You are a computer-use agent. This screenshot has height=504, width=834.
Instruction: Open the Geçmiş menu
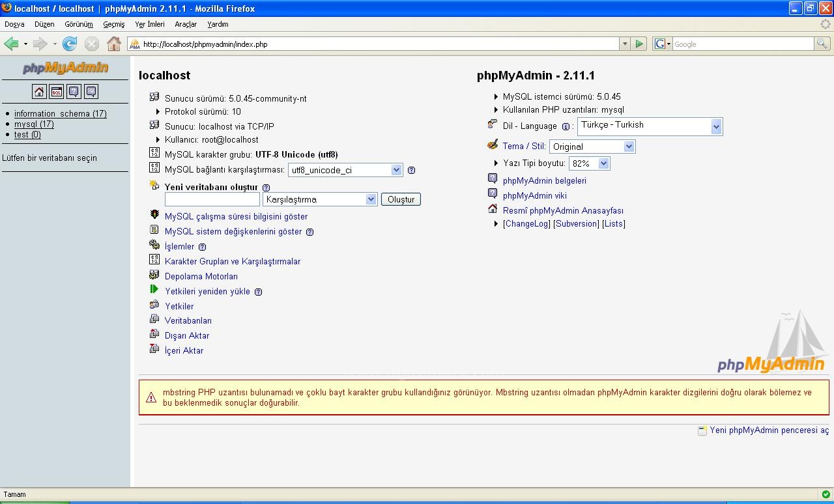(113, 23)
